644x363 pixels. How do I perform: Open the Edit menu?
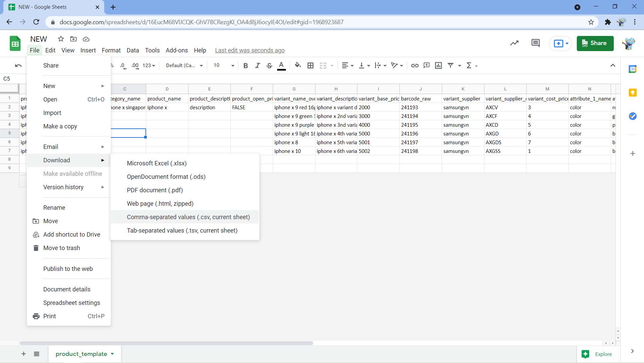[x=50, y=50]
